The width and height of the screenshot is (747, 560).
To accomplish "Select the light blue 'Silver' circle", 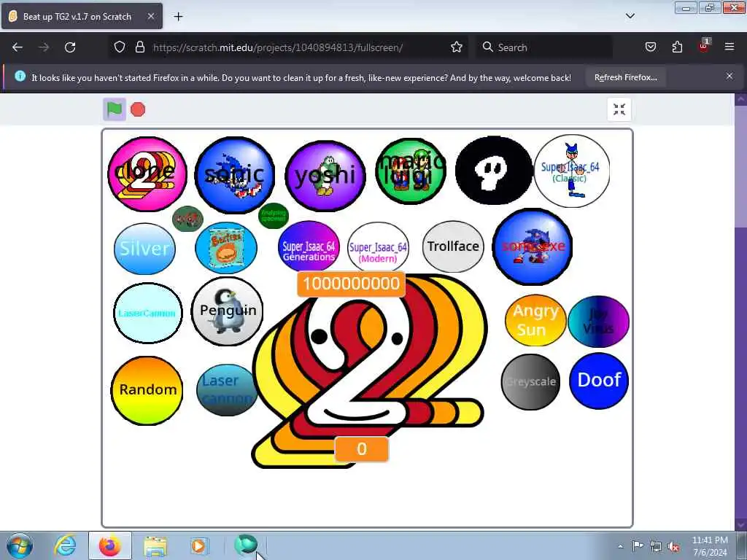I will coord(144,249).
